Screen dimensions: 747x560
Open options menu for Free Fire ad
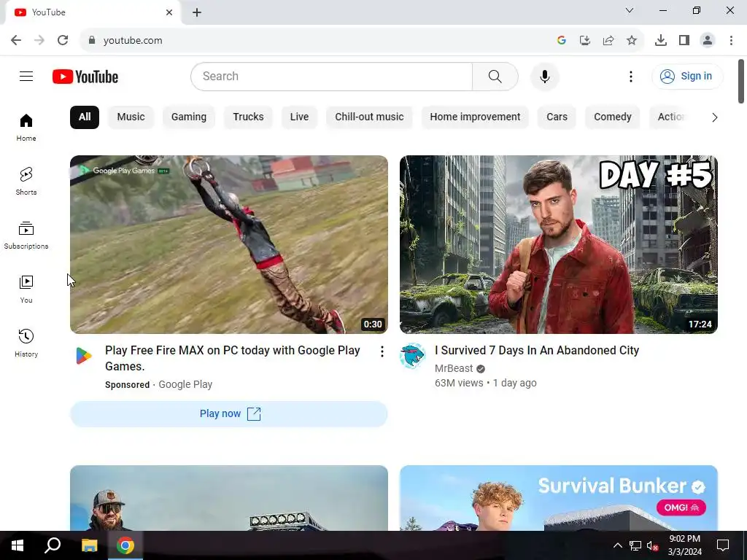tap(382, 351)
